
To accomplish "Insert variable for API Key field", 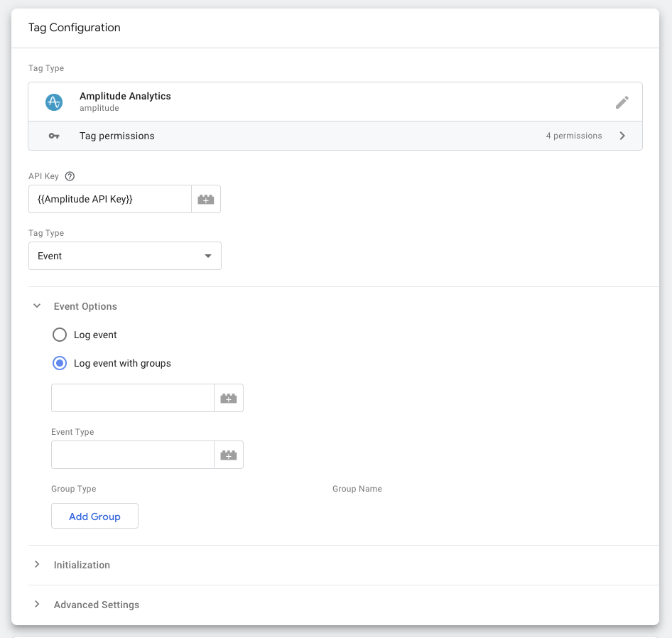I will click(x=206, y=200).
